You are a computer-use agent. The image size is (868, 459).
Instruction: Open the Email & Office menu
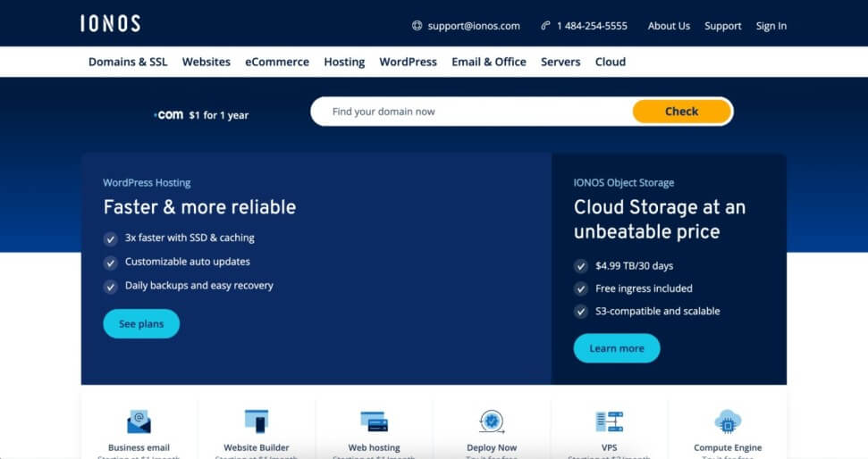click(489, 62)
